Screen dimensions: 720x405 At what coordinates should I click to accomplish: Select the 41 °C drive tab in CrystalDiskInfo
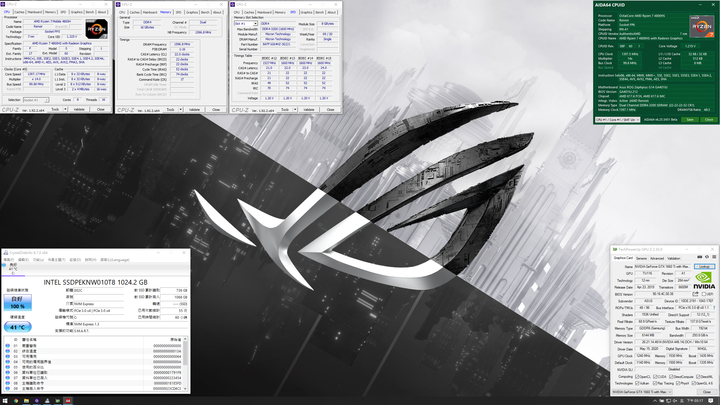pos(11,269)
